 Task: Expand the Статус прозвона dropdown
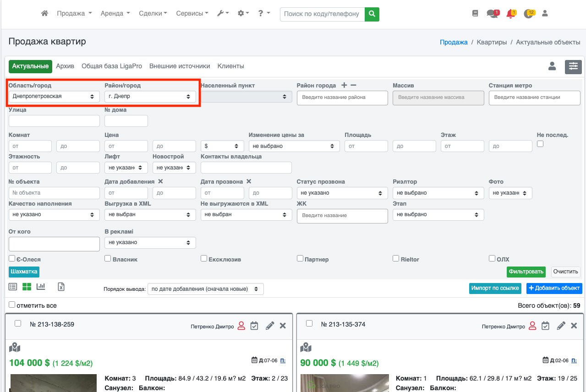(342, 193)
